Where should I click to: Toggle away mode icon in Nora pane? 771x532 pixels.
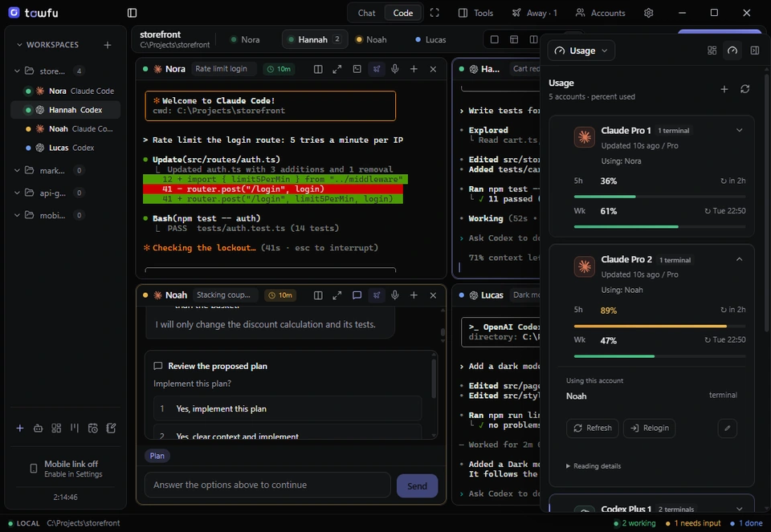376,69
